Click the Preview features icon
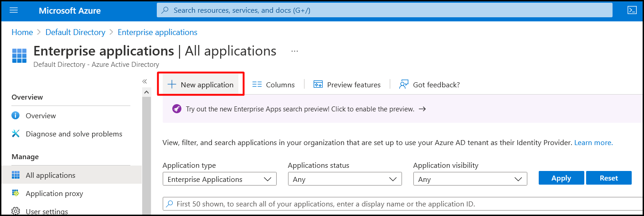 pos(318,85)
